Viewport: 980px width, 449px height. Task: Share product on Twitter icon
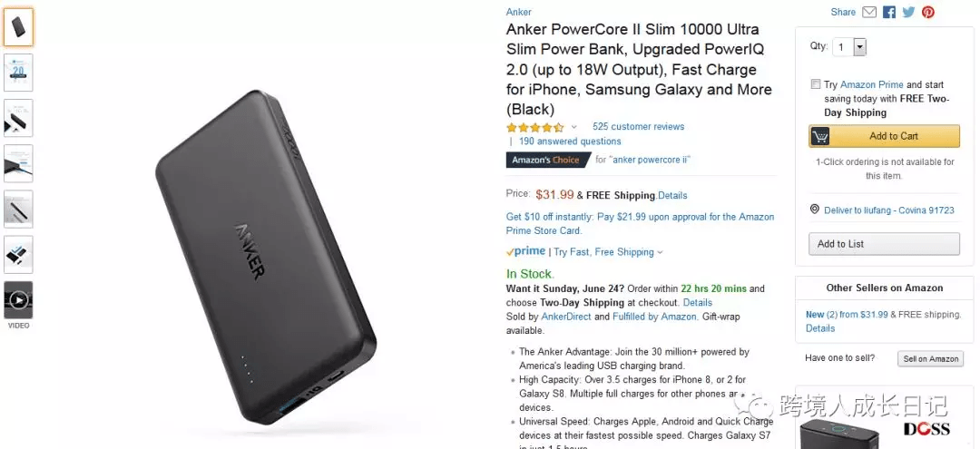click(908, 12)
